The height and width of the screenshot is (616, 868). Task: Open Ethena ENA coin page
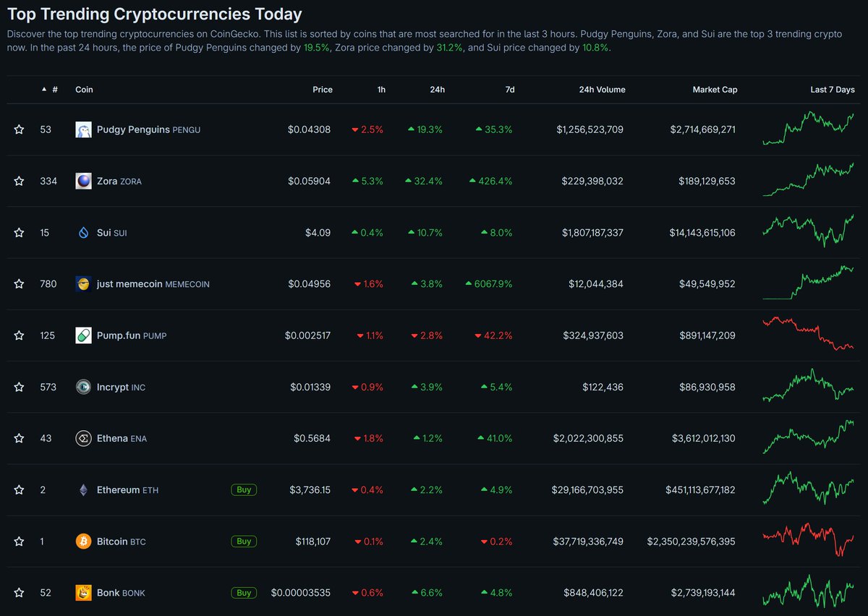pos(122,438)
